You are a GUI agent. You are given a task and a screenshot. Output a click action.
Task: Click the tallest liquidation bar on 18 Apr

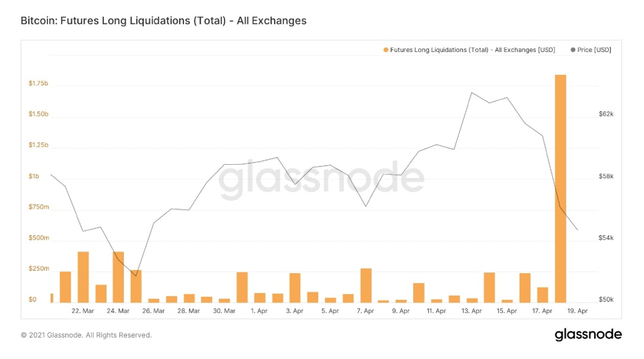point(560,188)
